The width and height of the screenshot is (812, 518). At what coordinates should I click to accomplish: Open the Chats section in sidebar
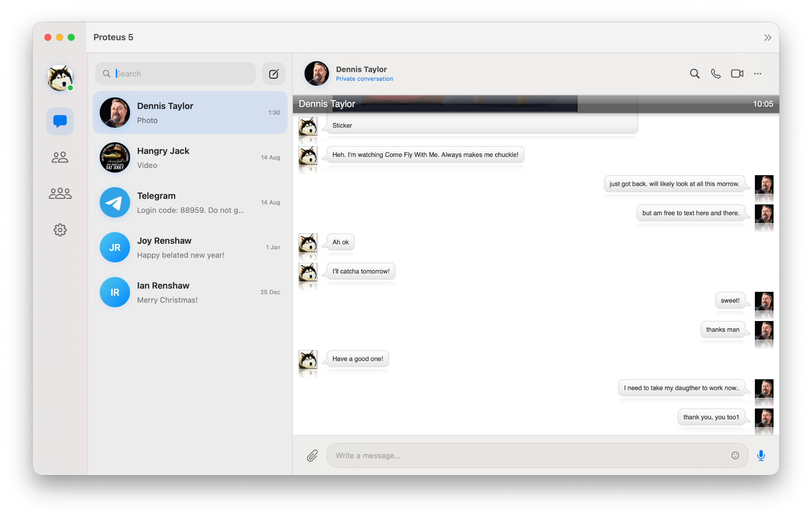pyautogui.click(x=60, y=121)
